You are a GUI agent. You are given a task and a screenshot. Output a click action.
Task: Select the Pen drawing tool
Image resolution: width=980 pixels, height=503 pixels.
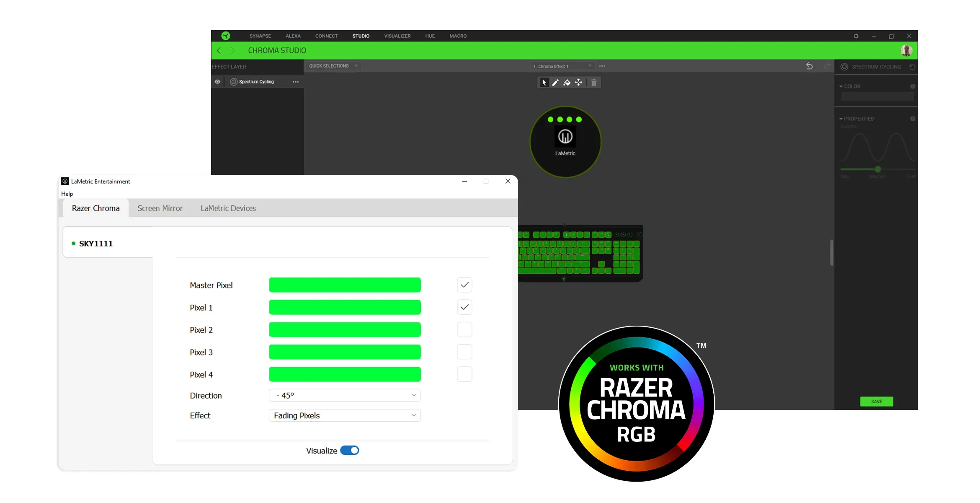[x=555, y=83]
